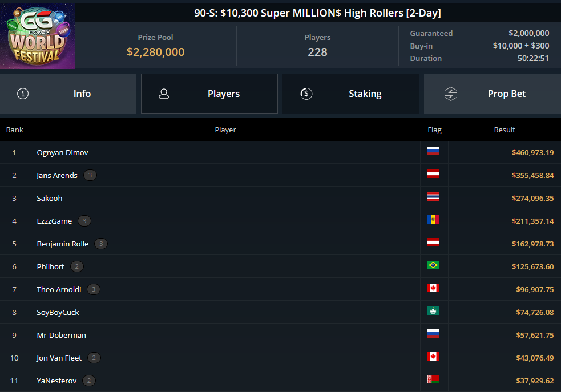Sort by the Rank column header

coord(15,130)
